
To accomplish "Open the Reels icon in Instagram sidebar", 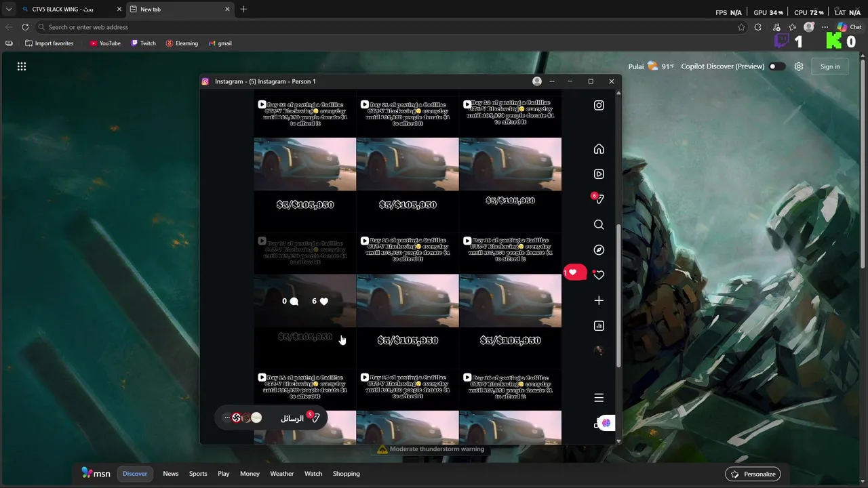I will [599, 174].
